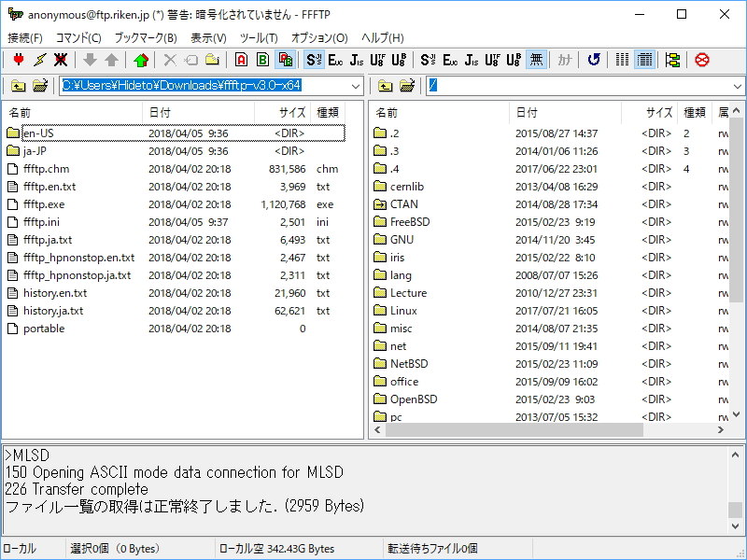
Task: Switch to detailed list view icon
Action: click(642, 60)
